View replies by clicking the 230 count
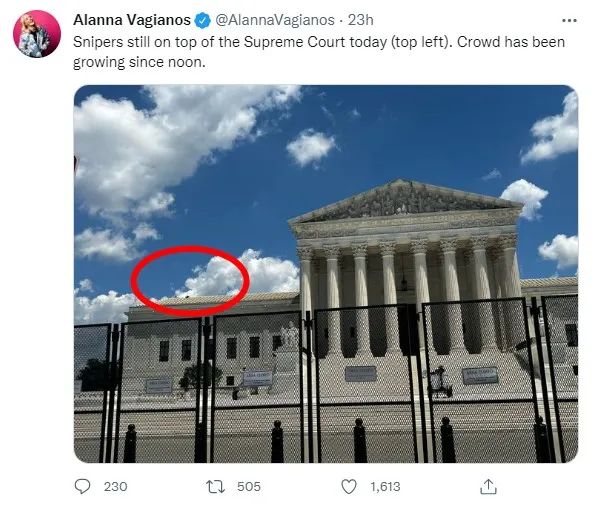Screen dimensions: 592x505 click(x=116, y=487)
